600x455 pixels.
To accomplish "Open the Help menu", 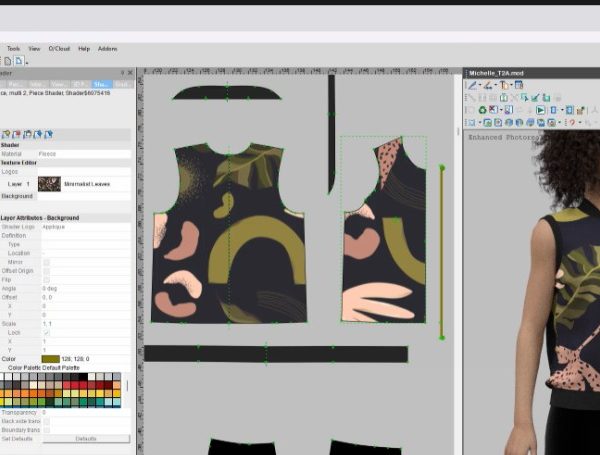I will click(84, 48).
